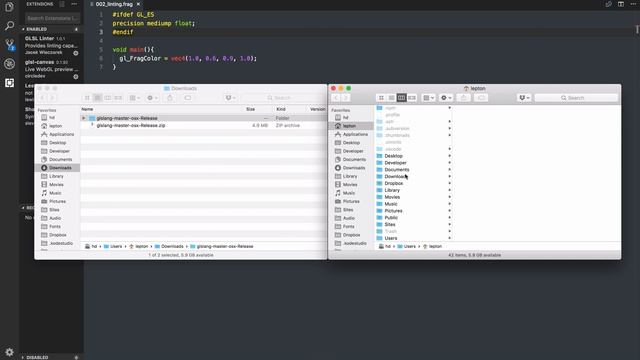The width and height of the screenshot is (640, 360).
Task: Select the Public folder in lepton column
Action: coord(413,218)
